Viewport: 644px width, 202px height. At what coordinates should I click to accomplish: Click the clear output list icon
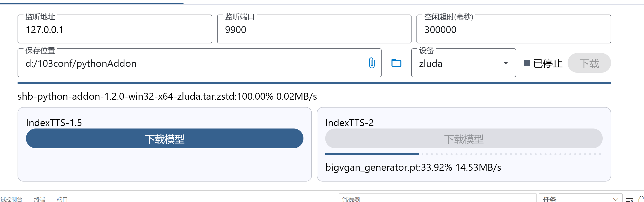pyautogui.click(x=629, y=199)
